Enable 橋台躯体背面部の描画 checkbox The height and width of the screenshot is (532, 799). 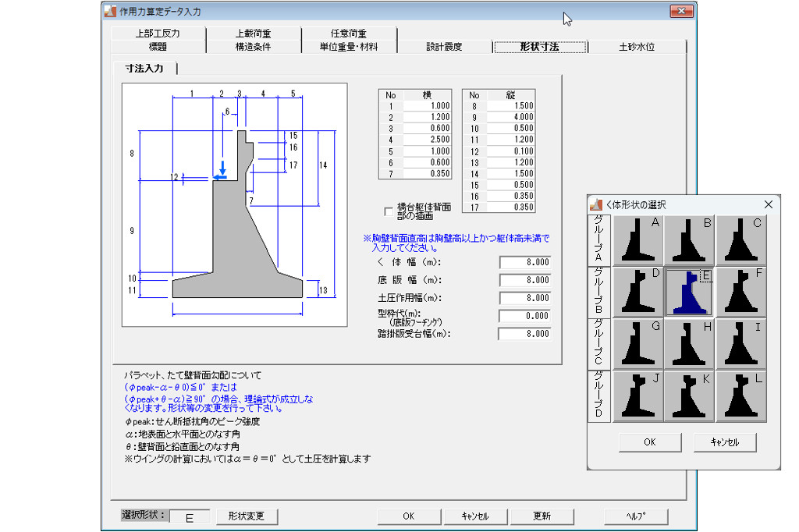(x=389, y=211)
